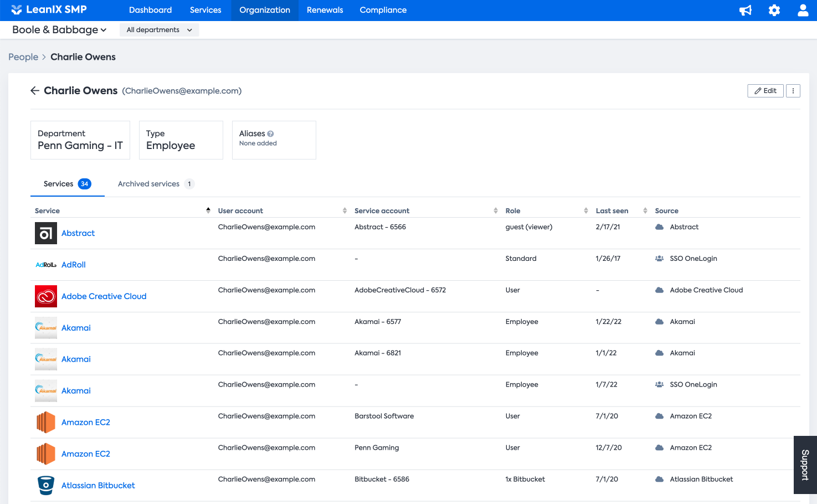This screenshot has width=817, height=504.
Task: Go to the Dashboard menu
Action: (150, 10)
